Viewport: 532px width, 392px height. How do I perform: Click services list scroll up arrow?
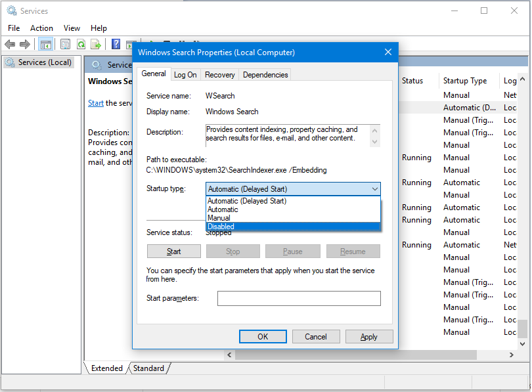tap(523, 79)
